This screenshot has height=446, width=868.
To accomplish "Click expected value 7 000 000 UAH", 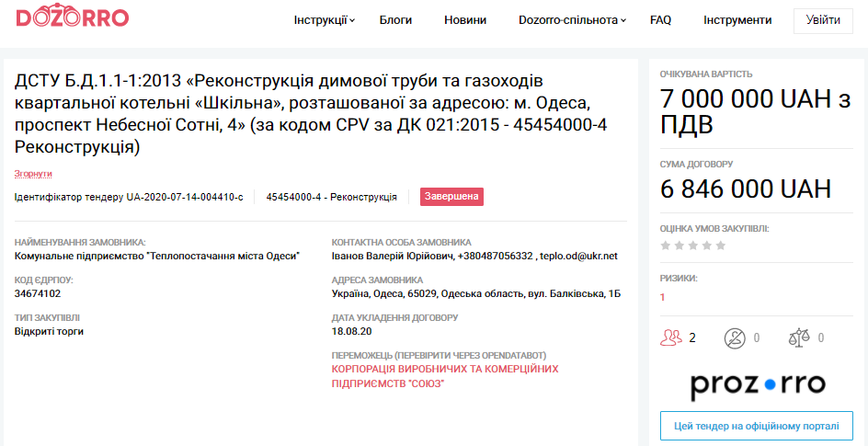I will [x=756, y=112].
